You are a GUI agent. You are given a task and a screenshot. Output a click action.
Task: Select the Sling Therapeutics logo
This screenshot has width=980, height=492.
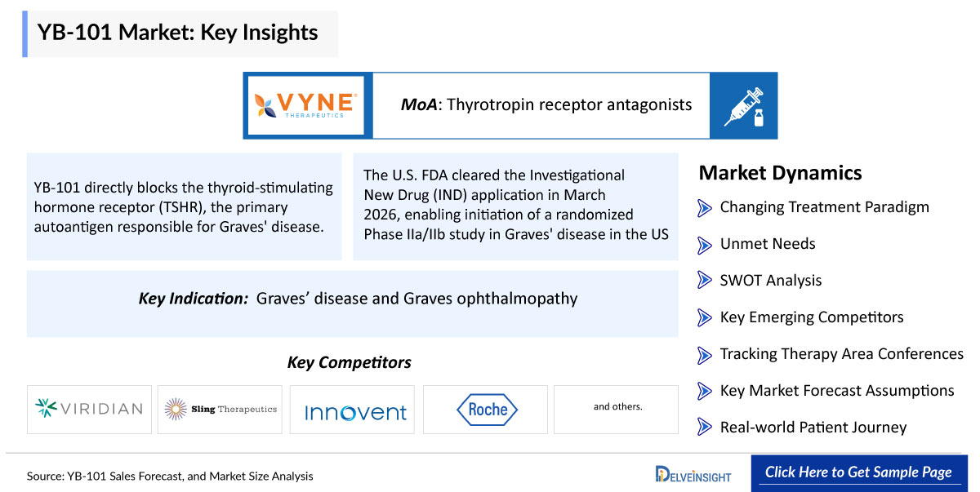[220, 409]
